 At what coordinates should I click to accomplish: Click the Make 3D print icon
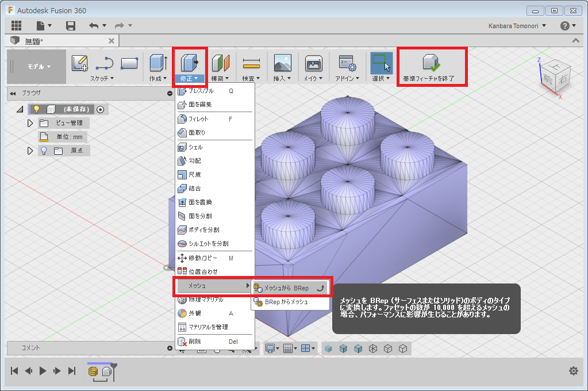click(x=313, y=63)
